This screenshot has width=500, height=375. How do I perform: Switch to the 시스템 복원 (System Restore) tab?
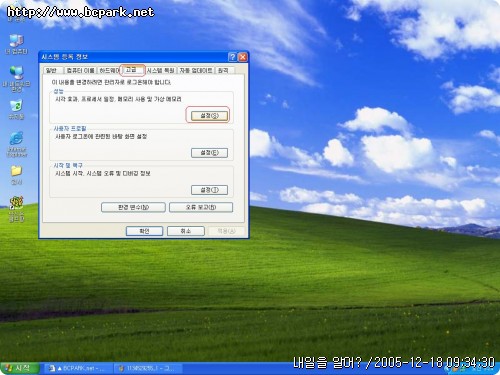point(161,71)
